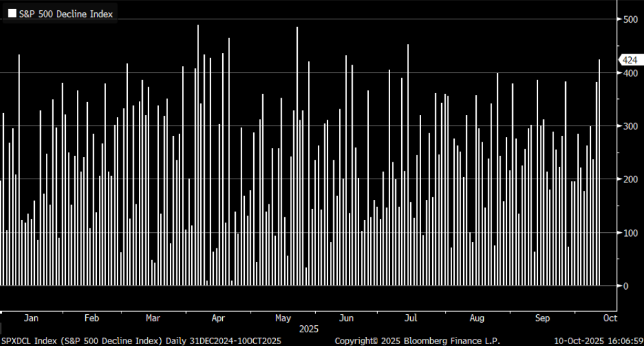
Task: Click the 10-Oct-2025 timestamp in the footer
Action: click(599, 340)
